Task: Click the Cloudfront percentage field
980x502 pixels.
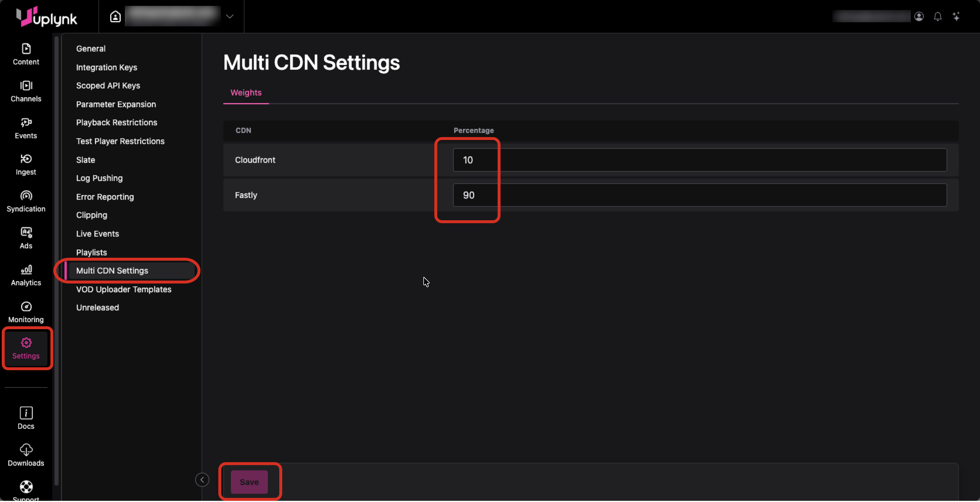Action: (x=699, y=160)
